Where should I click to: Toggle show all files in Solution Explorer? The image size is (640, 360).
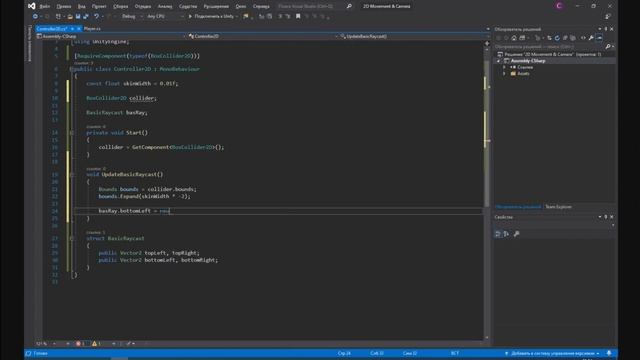click(x=573, y=38)
